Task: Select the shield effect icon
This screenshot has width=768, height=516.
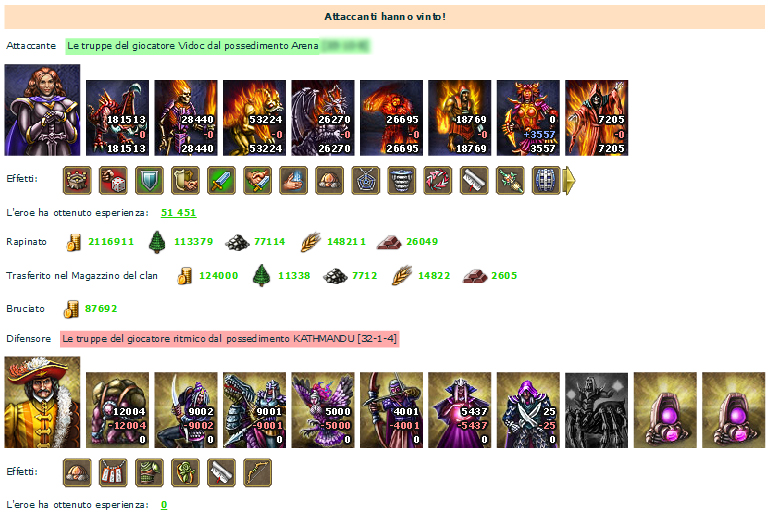Action: click(x=149, y=180)
